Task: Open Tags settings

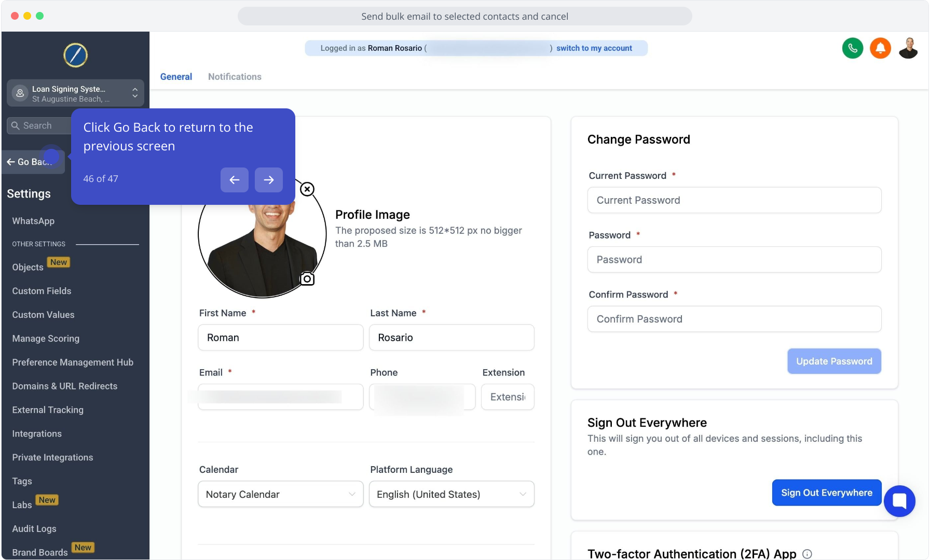Action: (22, 482)
